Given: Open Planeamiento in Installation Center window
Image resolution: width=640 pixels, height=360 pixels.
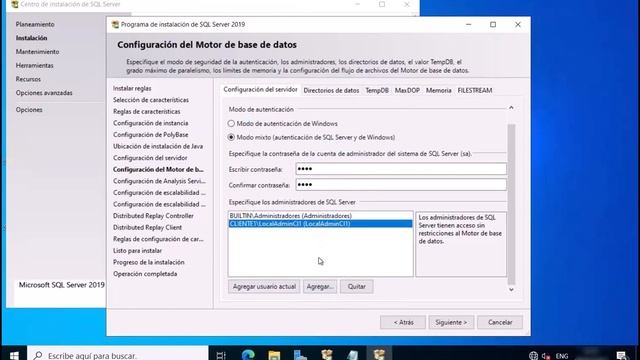Looking at the screenshot, I should point(35,24).
